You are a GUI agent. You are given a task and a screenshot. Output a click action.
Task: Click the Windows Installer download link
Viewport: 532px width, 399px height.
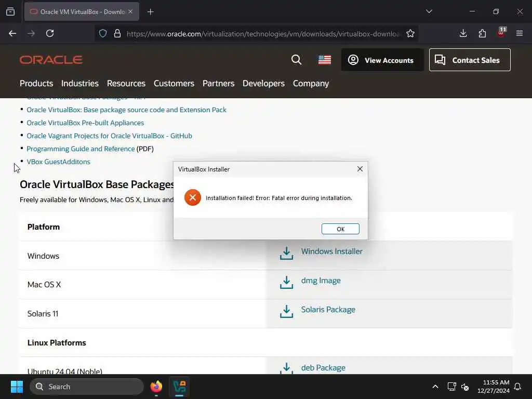(331, 251)
